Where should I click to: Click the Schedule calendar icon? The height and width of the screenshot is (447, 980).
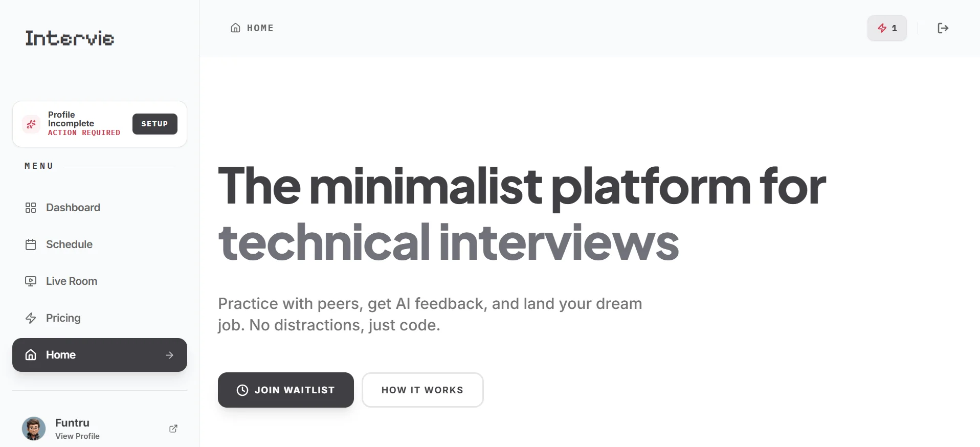coord(31,244)
